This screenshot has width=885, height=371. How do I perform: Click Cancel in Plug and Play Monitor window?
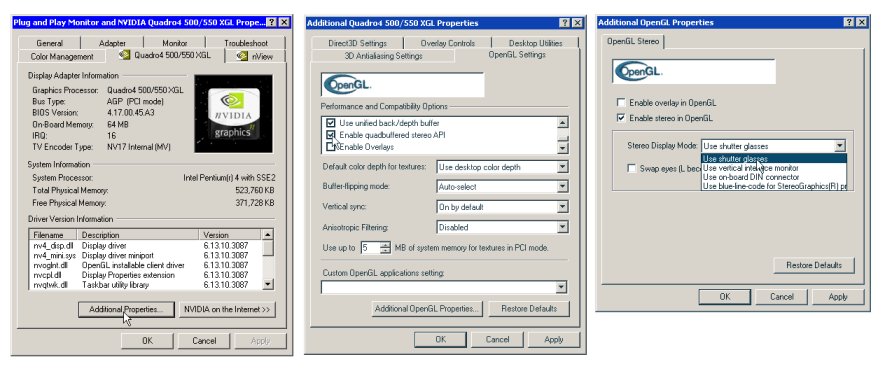204,341
